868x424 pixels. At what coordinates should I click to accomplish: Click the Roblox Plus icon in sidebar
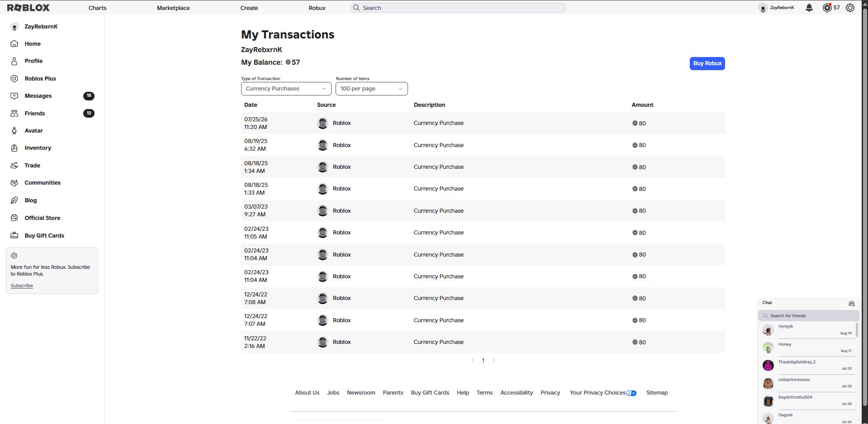(14, 79)
